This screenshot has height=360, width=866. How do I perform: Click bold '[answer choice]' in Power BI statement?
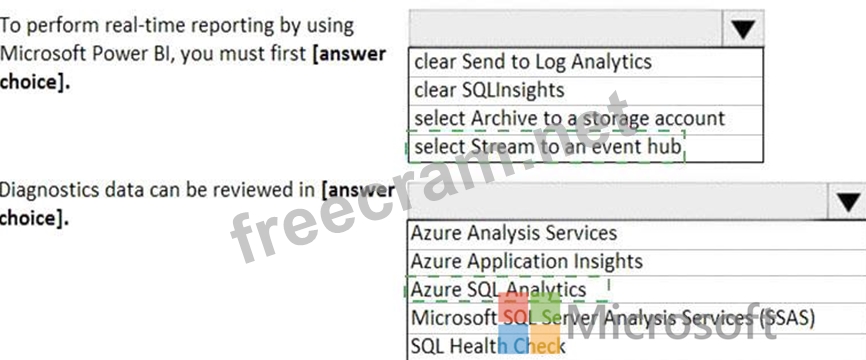[x=193, y=68]
